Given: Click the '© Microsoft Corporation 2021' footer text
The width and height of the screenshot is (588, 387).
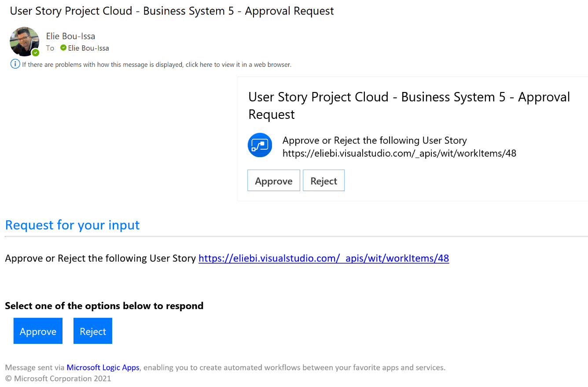Looking at the screenshot, I should [x=58, y=378].
